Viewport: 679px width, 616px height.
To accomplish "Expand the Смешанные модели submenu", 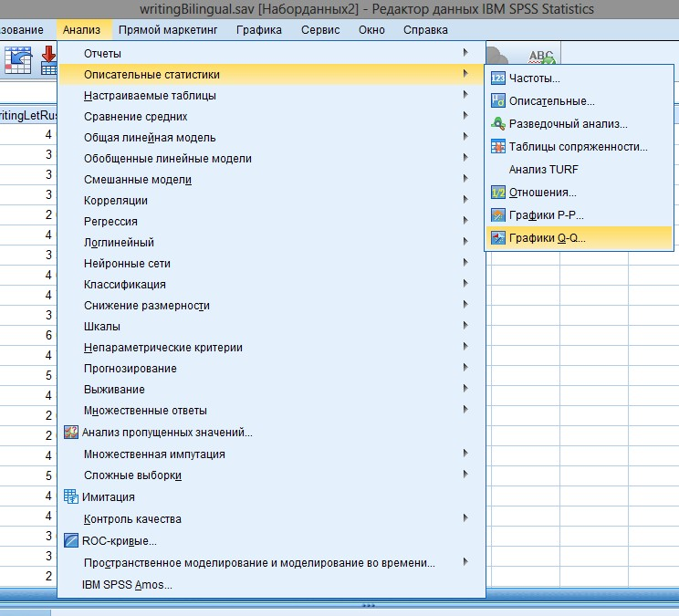I will tap(271, 179).
